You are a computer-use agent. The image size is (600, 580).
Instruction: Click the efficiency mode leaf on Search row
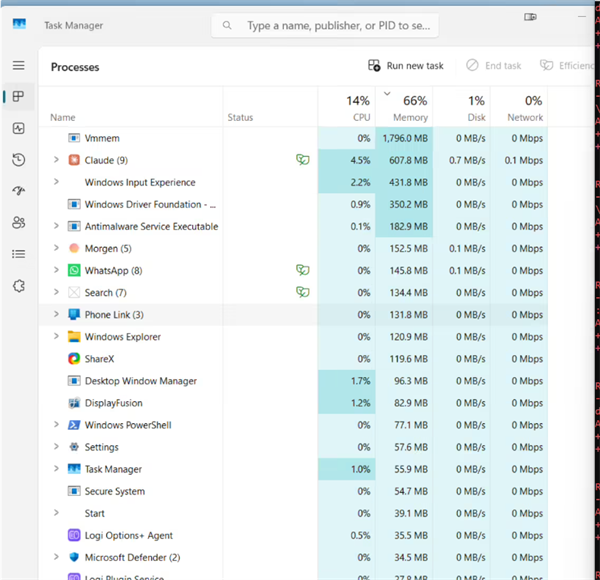(303, 292)
